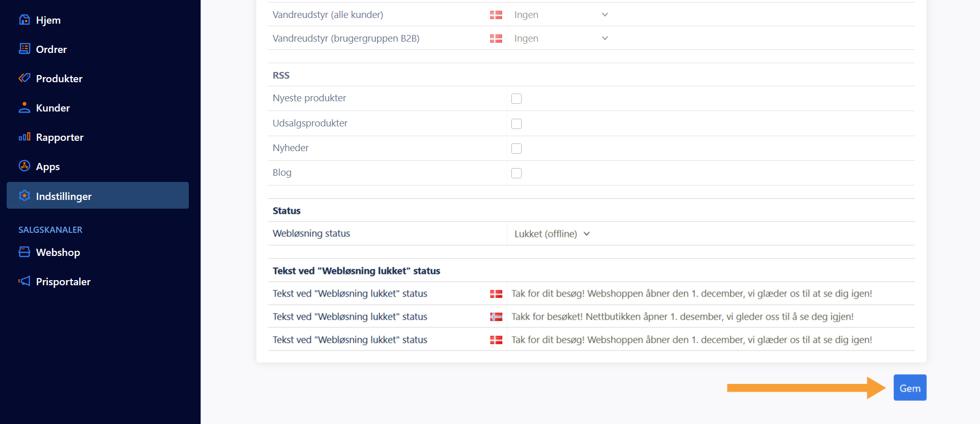980x424 pixels.
Task: Click the Kunder person icon
Action: [24, 107]
